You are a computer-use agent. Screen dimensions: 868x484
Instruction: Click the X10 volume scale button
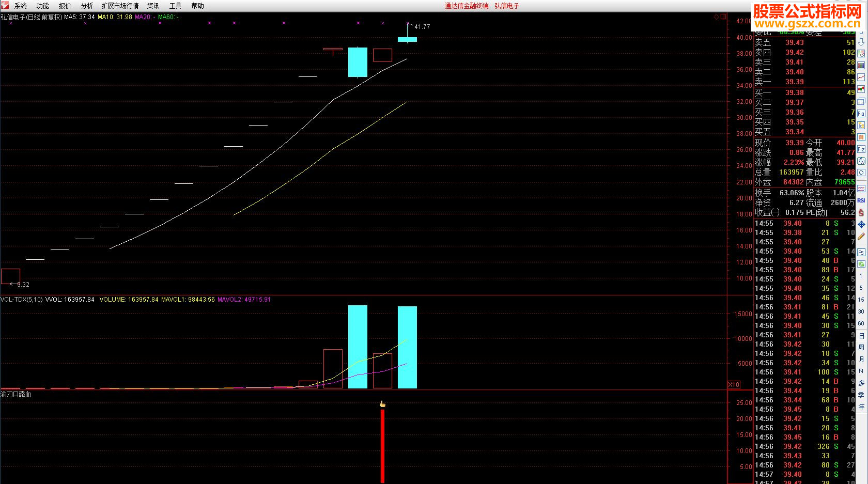point(734,384)
